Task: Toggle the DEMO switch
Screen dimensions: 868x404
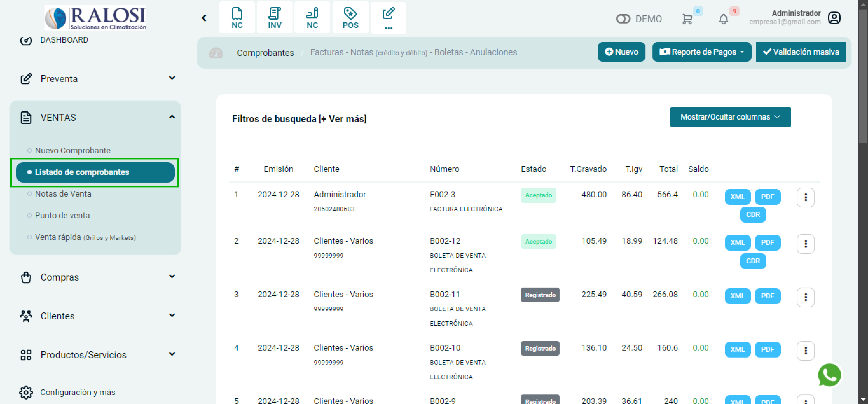Action: tap(623, 19)
